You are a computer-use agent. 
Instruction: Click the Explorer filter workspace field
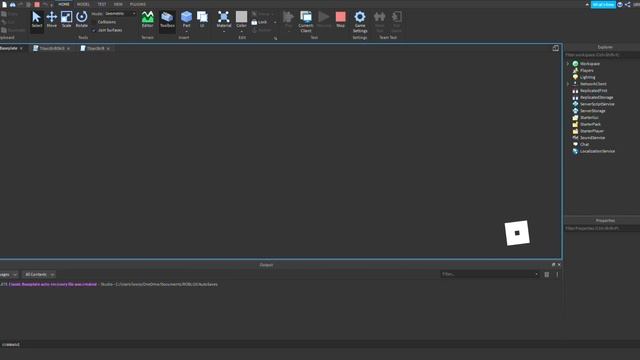pyautogui.click(x=602, y=55)
